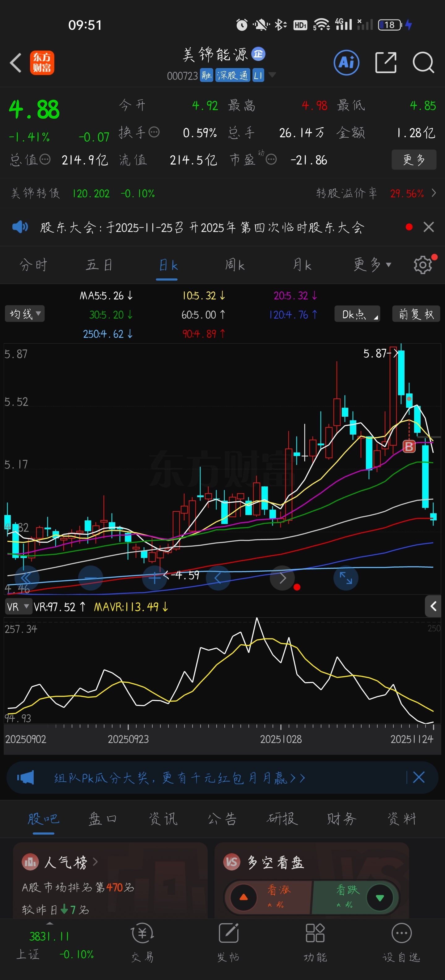The image size is (445, 980).
Task: Tap the back arrow icon
Action: tap(15, 63)
